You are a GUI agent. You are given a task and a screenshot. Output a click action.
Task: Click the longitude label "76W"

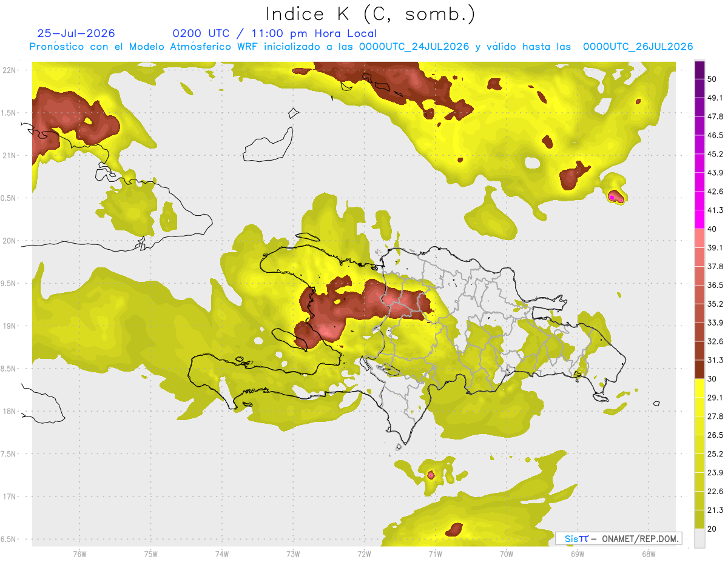tap(79, 554)
